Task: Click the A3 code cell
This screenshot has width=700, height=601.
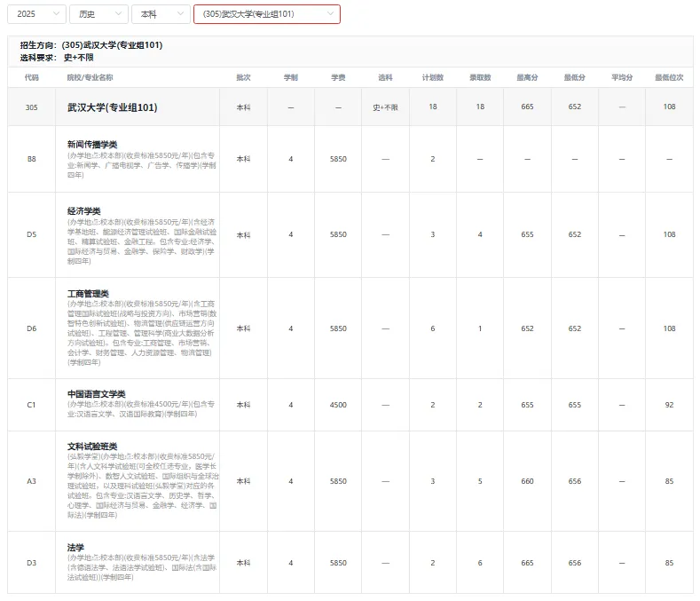Action: pos(31,481)
